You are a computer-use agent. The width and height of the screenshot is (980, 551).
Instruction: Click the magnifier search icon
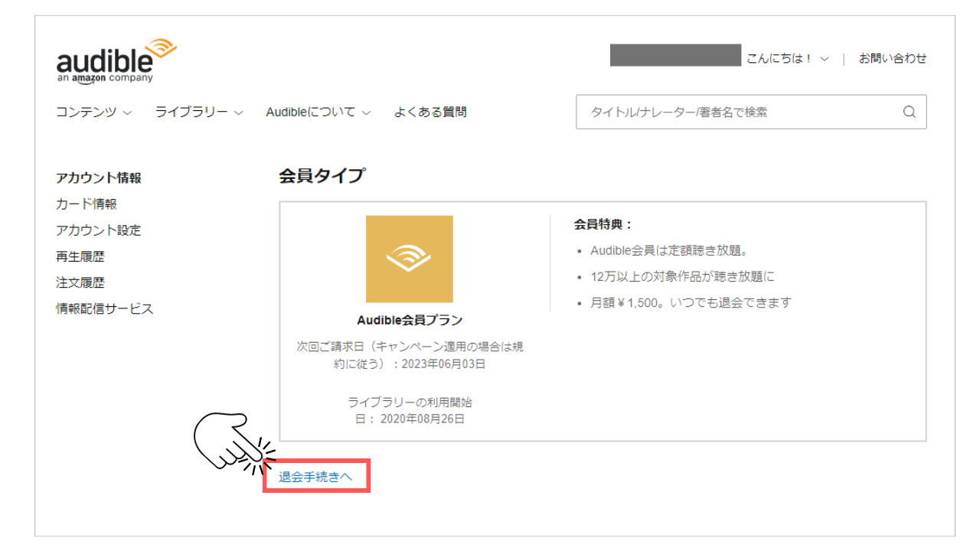tap(909, 112)
